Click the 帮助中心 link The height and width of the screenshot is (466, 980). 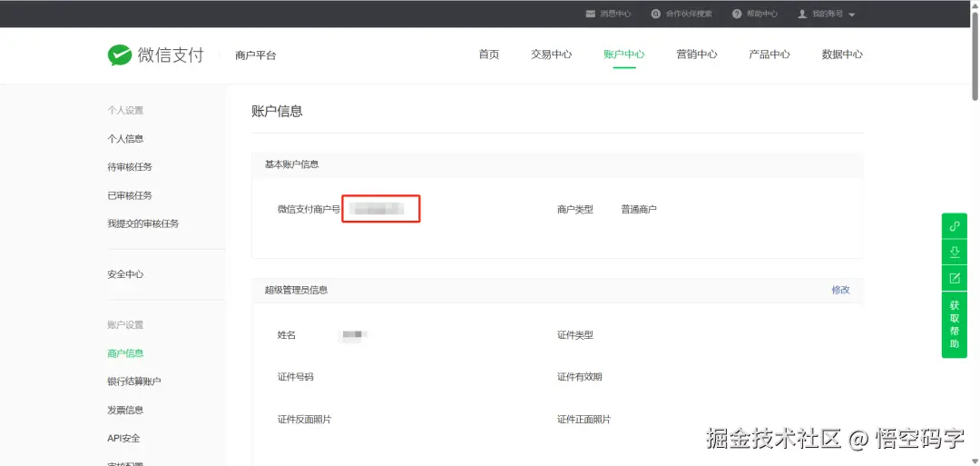point(762,14)
